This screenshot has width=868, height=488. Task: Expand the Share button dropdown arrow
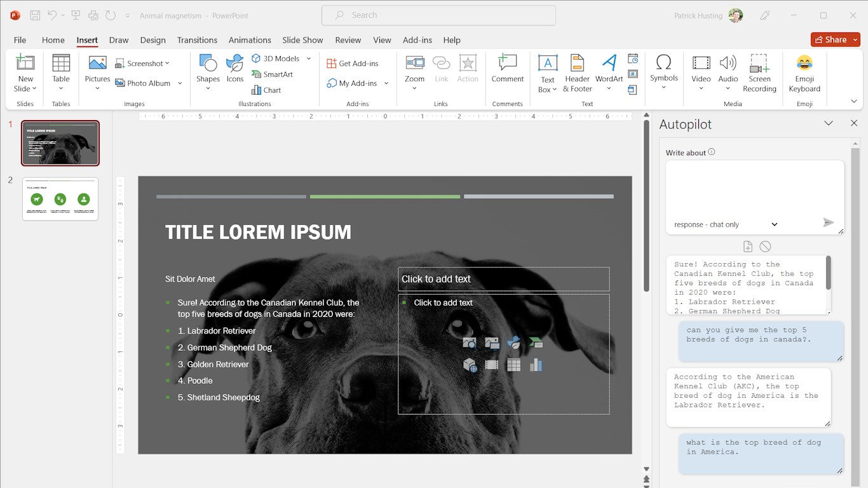pyautogui.click(x=855, y=39)
